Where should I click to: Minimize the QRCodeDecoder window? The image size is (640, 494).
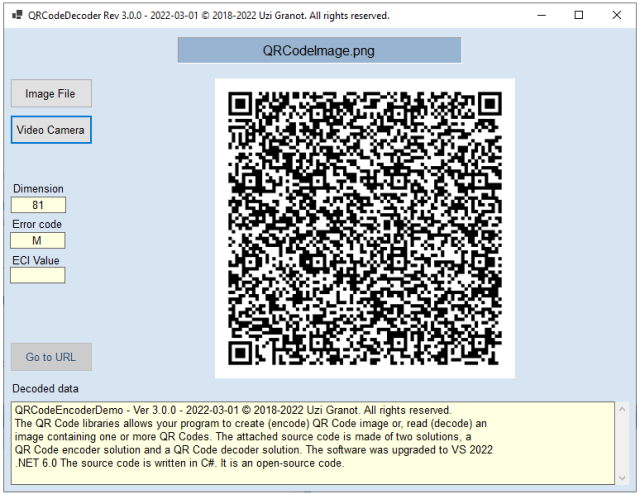542,16
